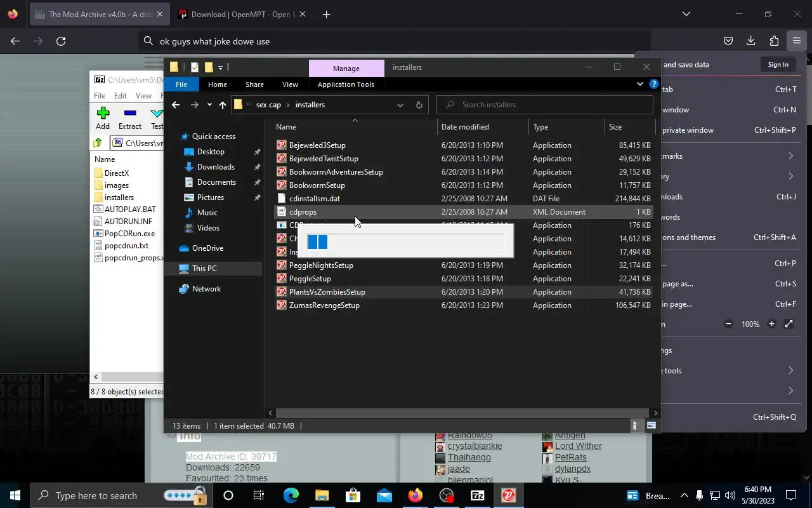
Task: Reload the Firefox page
Action: click(61, 41)
